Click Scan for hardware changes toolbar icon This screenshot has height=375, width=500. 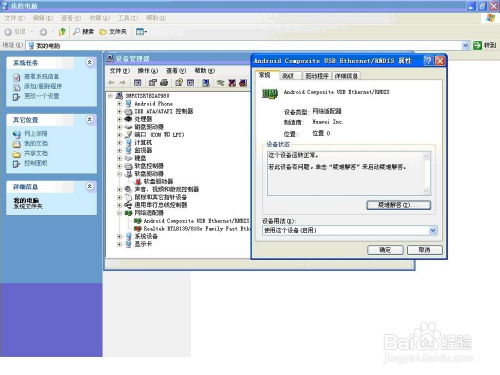206,82
